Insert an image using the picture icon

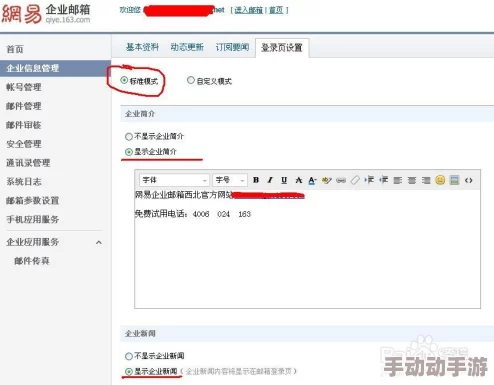coord(454,180)
